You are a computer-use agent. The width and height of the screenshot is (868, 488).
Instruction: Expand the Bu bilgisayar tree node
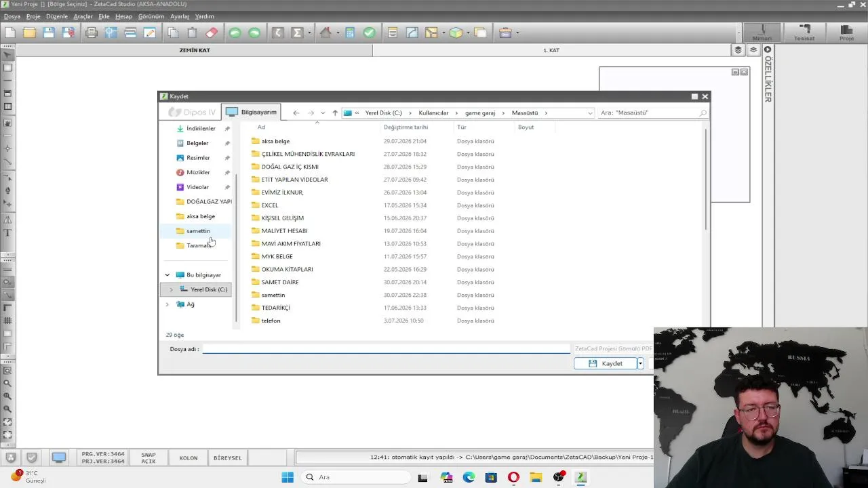[x=167, y=275]
